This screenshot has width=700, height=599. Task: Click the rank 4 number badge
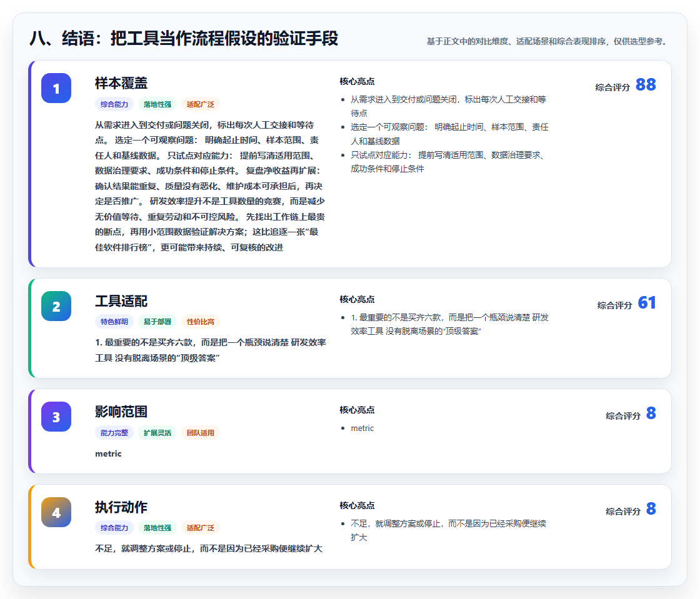point(56,512)
